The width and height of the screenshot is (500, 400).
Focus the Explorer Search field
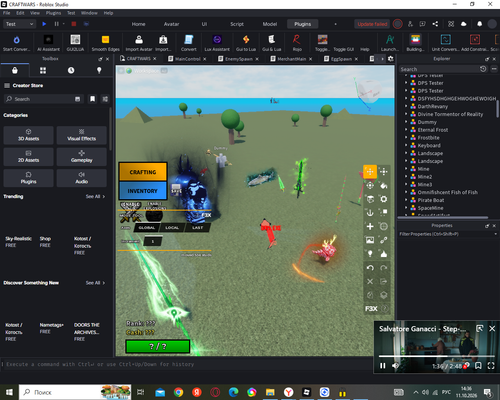[439, 69]
